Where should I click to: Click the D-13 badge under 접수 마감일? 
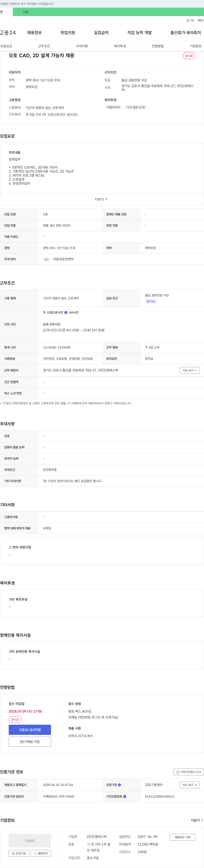coord(15,720)
